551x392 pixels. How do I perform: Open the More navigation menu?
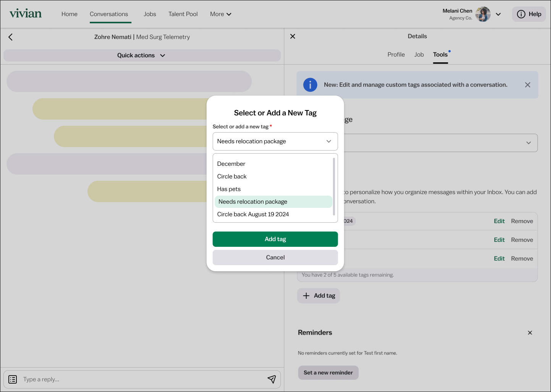(x=221, y=14)
